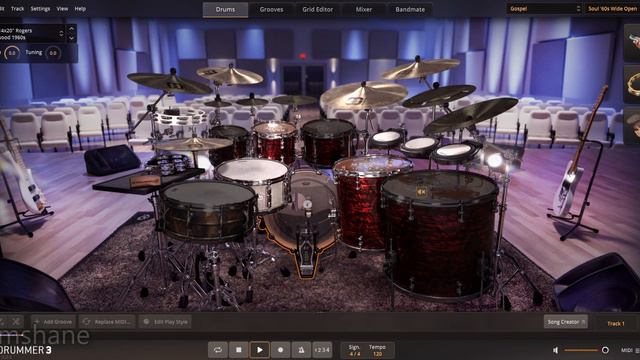
Task: Toggle the 1234 count-in button
Action: pos(322,350)
